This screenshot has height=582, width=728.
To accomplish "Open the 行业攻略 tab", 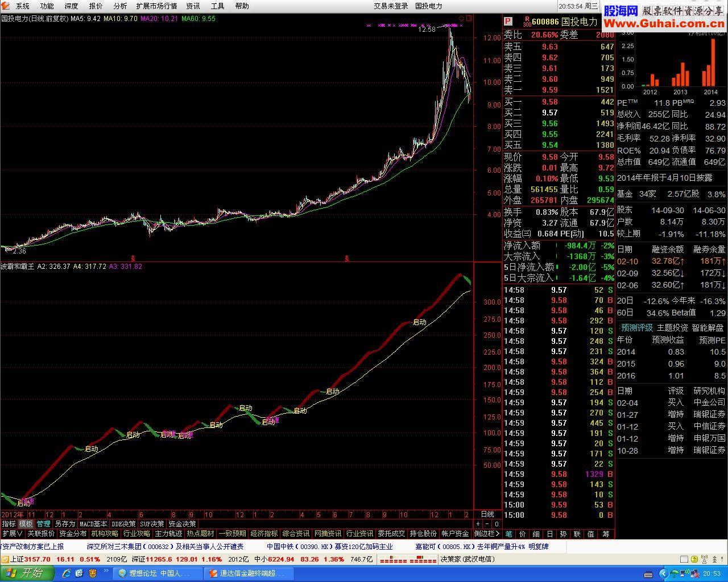I will pos(136,534).
